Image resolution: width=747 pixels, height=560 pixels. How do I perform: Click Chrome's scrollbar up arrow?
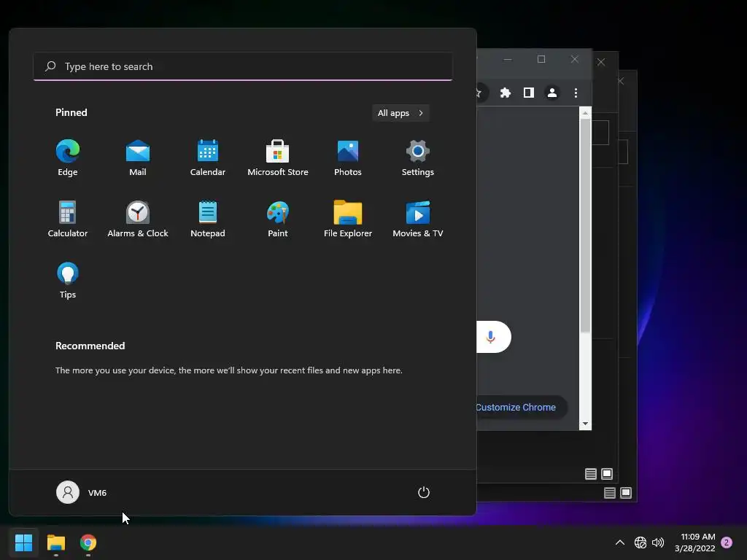click(x=585, y=113)
